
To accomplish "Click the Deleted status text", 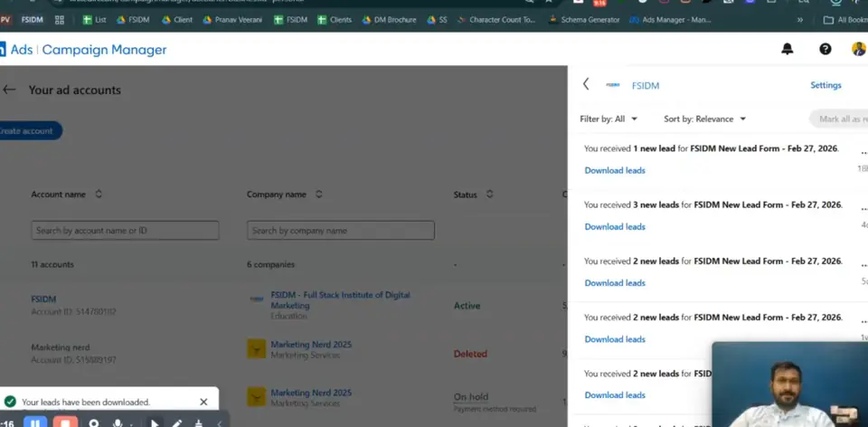I will coord(470,354).
